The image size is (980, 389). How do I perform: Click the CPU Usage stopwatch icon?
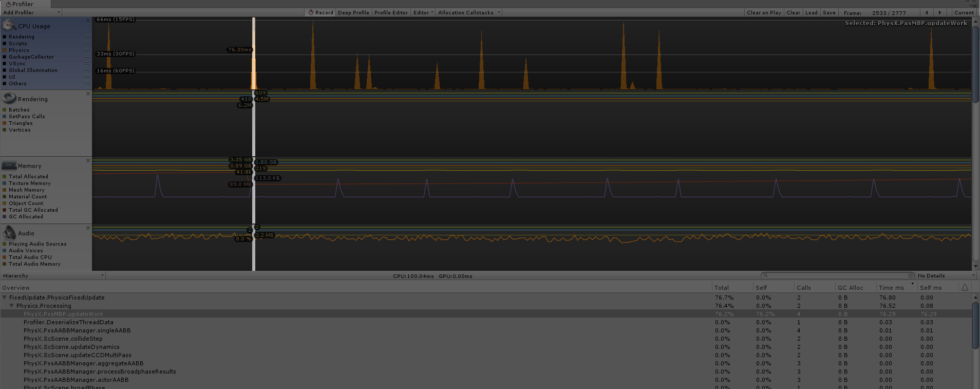[9, 25]
